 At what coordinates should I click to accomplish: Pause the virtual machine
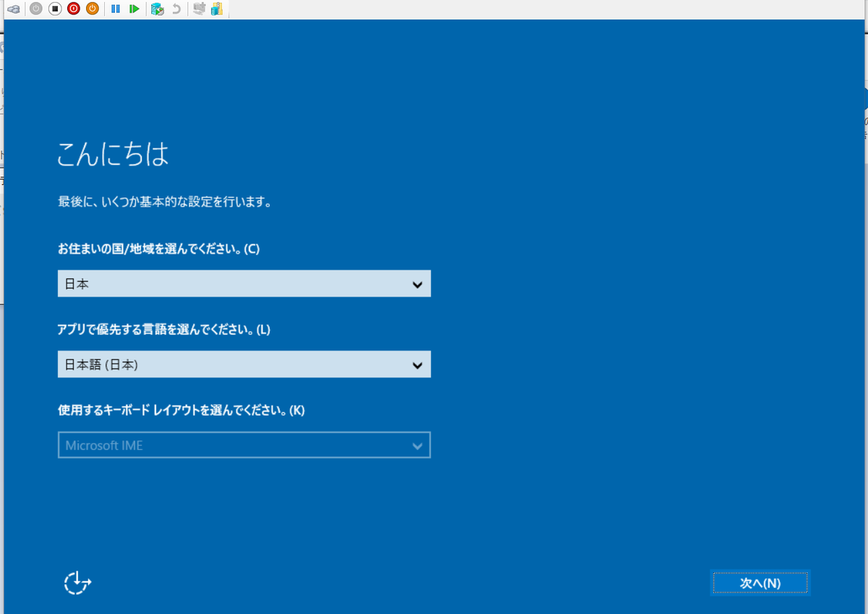[x=115, y=9]
